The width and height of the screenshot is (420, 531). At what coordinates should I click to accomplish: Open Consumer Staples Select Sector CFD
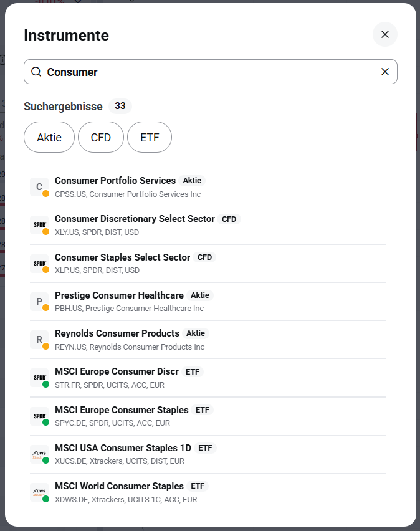[x=208, y=264]
